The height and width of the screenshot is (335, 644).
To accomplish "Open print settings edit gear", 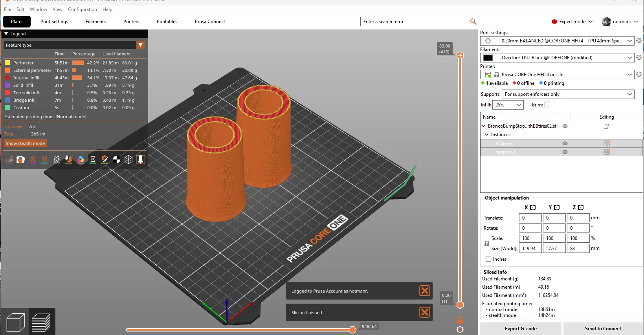I will 639,40.
